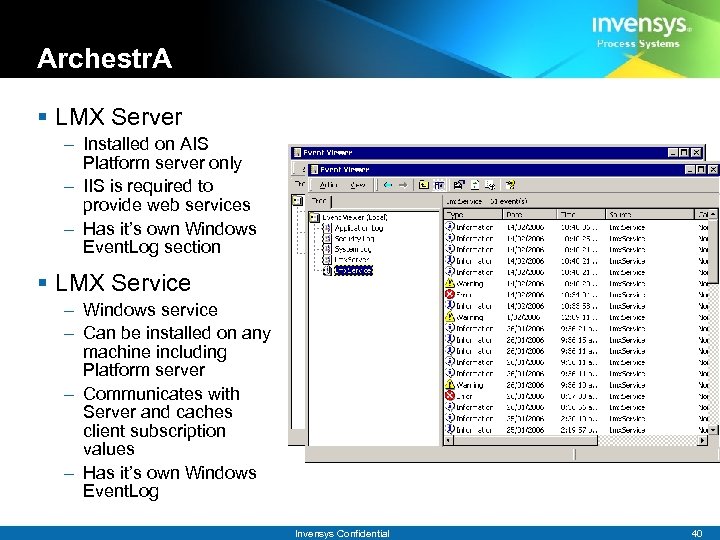This screenshot has width=720, height=540.
Task: Select LmxServer log in the tree
Action: point(351,259)
